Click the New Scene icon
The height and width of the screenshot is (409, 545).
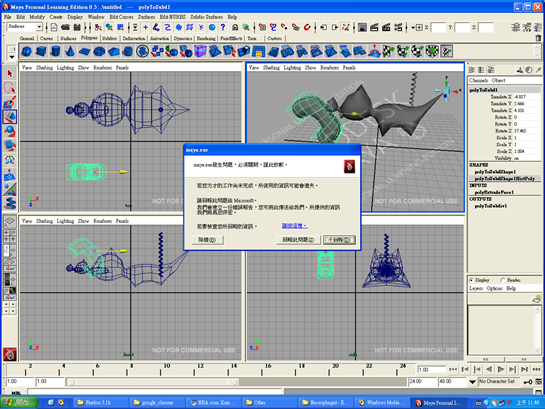coord(54,27)
